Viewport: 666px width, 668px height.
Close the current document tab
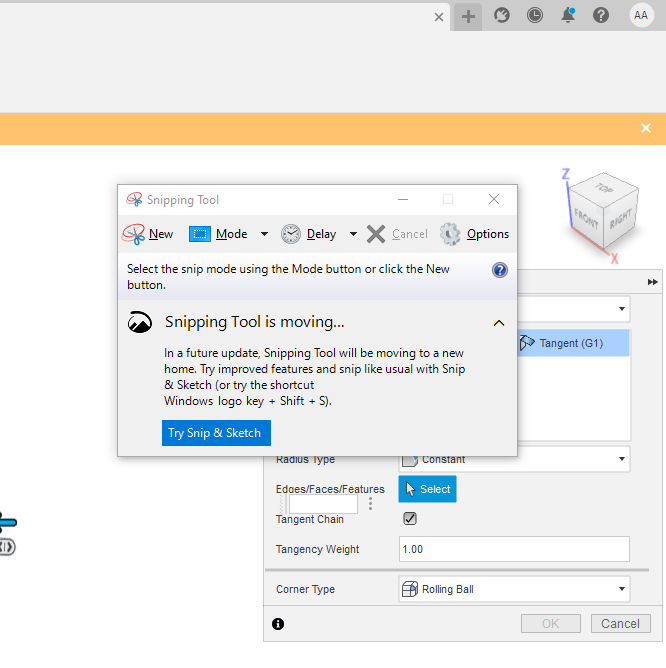point(438,17)
